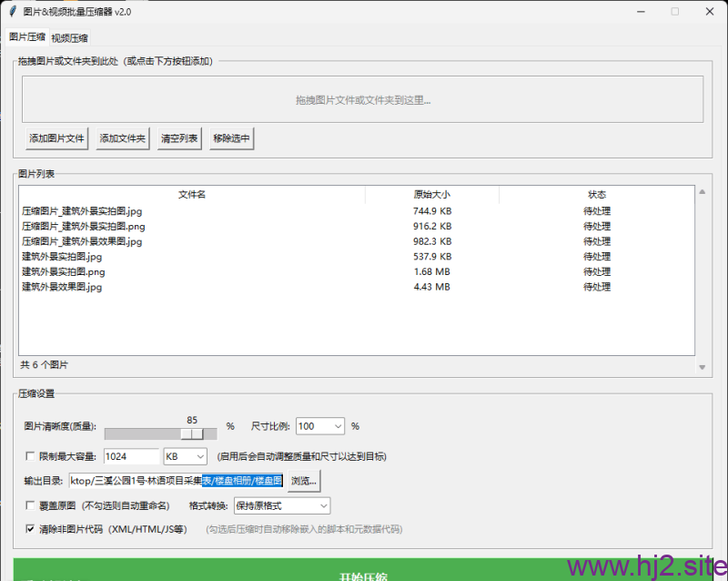Close the compressor window
Screen dimensions: 728x581
(x=710, y=12)
